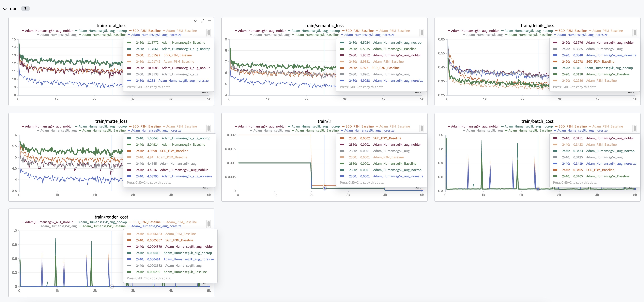Open train/total_loss panel in fullscreen
Screen dimensions: 644x302
point(202,21)
